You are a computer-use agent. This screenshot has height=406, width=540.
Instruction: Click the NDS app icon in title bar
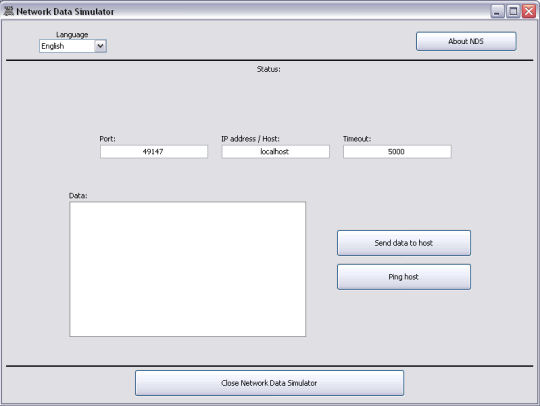[x=9, y=11]
